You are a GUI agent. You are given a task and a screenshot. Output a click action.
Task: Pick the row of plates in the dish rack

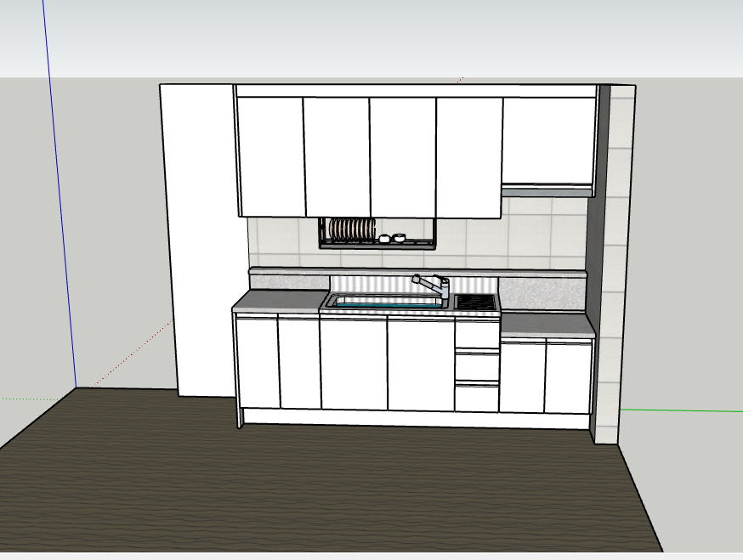352,229
